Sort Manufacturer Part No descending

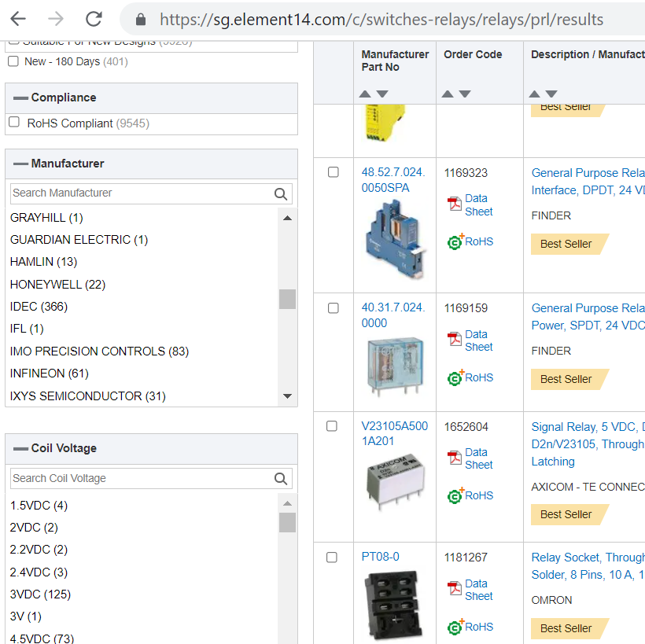coord(382,94)
